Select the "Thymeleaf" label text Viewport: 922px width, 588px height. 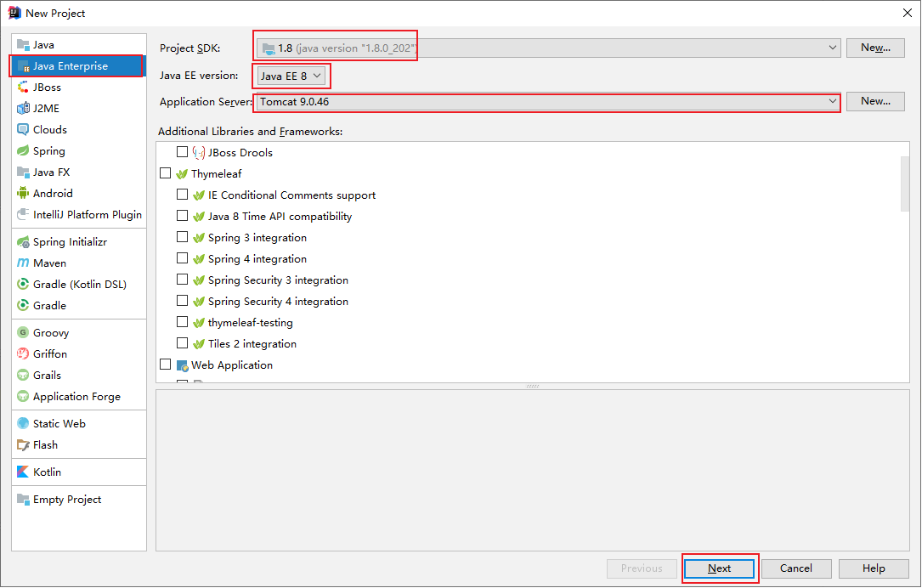[x=217, y=174]
